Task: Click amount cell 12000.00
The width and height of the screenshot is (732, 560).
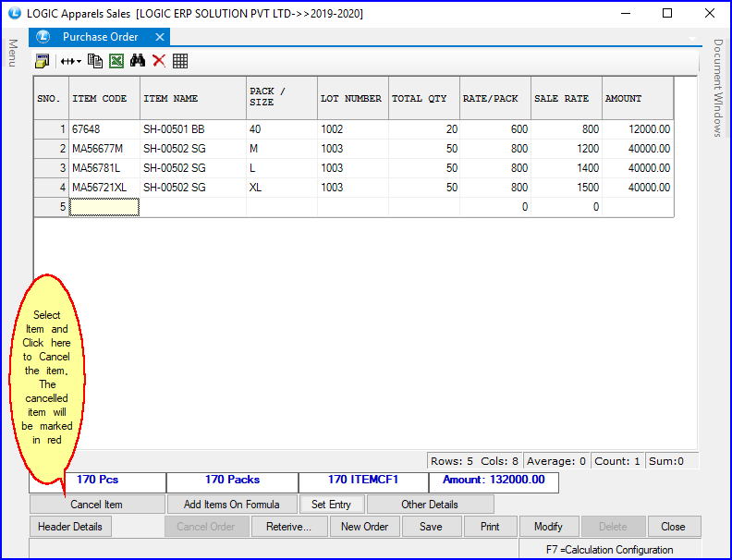Action: (638, 129)
